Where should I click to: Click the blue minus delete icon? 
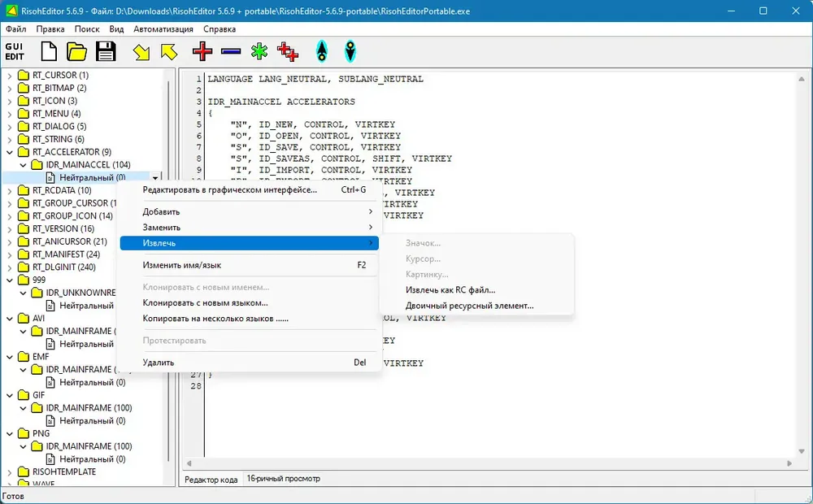coord(231,51)
